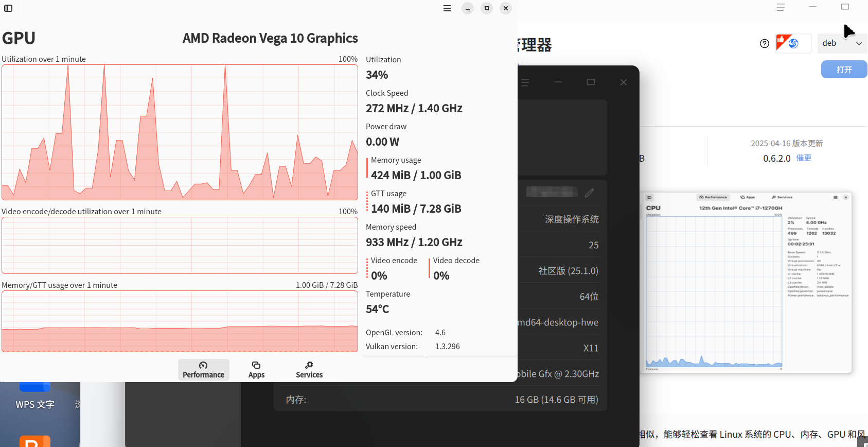The image size is (868, 447).
Task: Open the app store window menu icon
Action: pos(781,7)
